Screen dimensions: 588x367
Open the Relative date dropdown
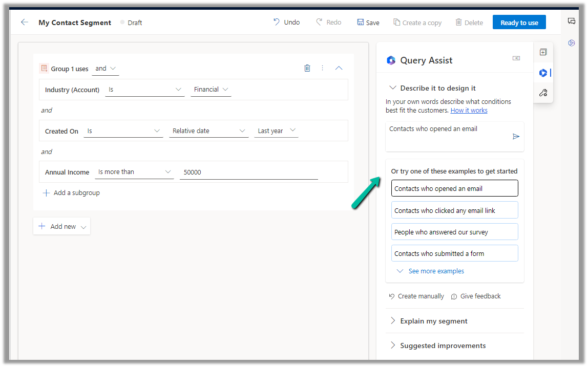tap(209, 131)
